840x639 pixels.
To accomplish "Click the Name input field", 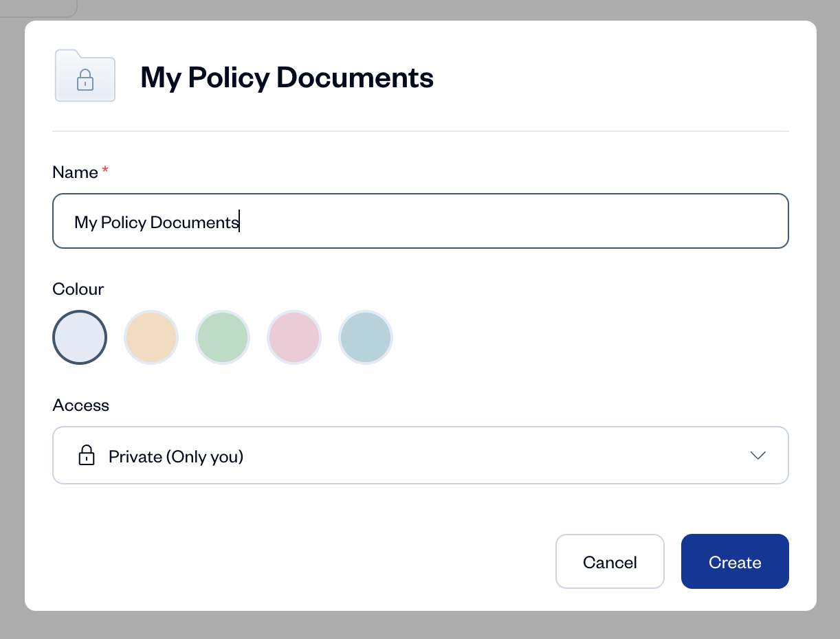I will [420, 221].
